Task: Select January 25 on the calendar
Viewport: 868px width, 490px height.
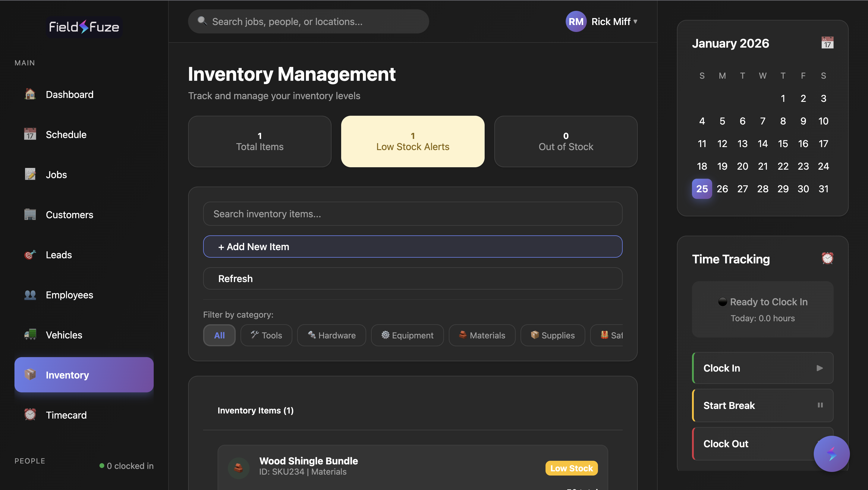Action: [x=702, y=189]
